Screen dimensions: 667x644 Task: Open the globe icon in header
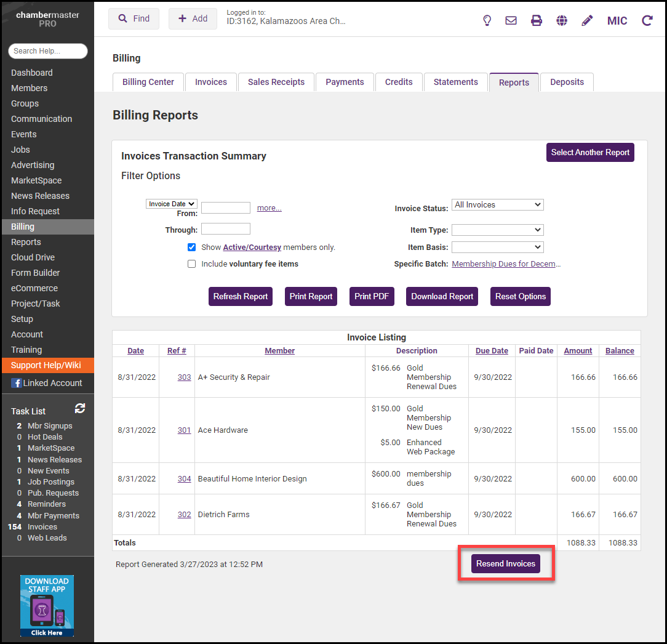[562, 20]
